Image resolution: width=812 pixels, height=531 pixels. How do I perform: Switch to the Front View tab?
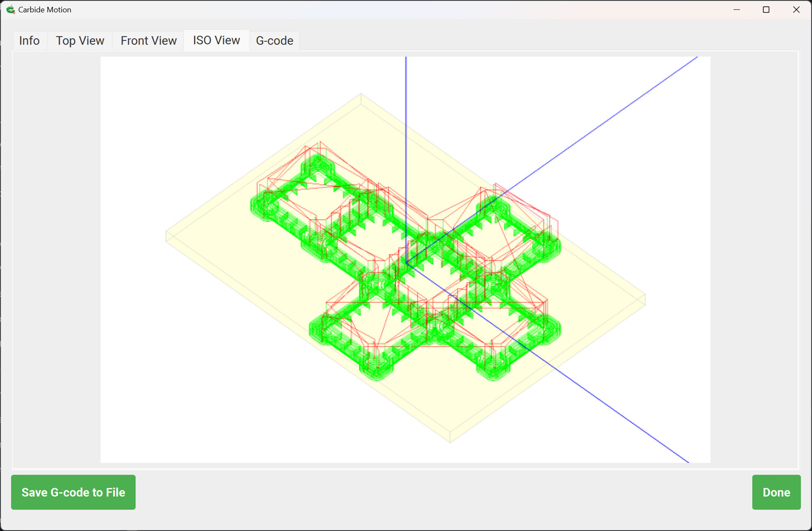click(x=149, y=41)
